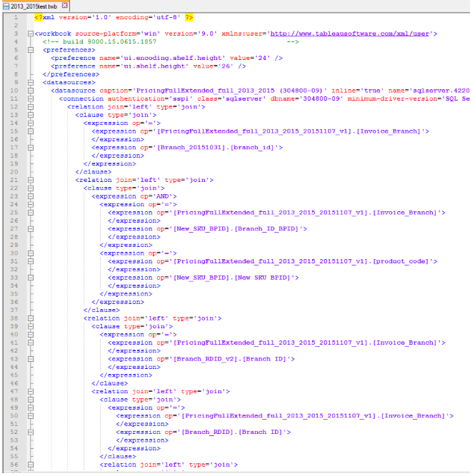
Task: Collapse the datasource fold on line 10
Action: coord(31,91)
